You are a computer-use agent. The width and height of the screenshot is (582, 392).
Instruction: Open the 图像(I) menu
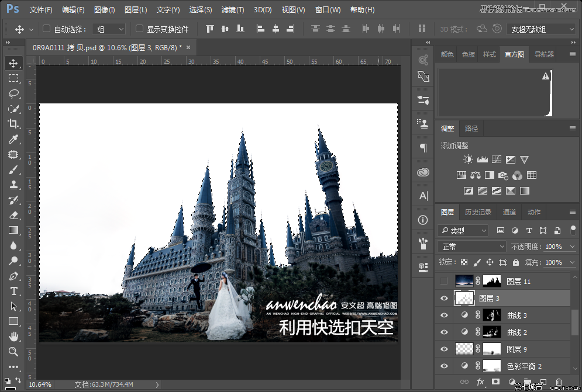[104, 10]
